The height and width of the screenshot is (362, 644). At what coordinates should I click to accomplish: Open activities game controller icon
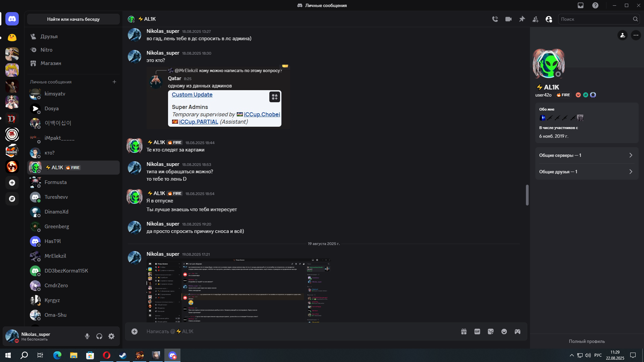coord(518,331)
